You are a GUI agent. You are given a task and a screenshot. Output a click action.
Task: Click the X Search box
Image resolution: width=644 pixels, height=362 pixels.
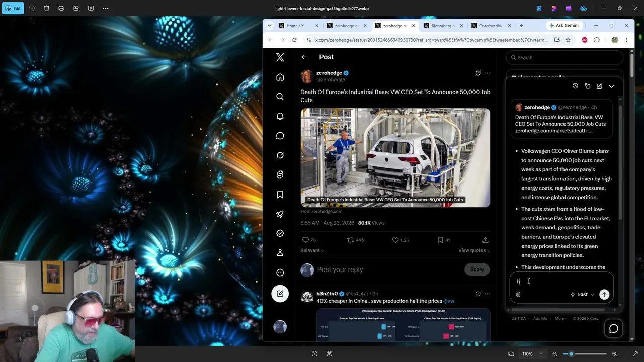[x=565, y=57]
